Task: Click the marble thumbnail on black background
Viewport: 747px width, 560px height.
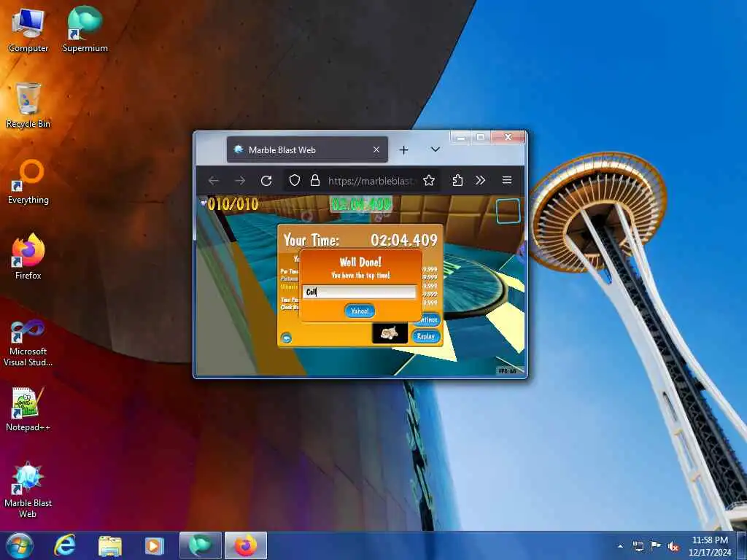Action: pyautogui.click(x=390, y=333)
